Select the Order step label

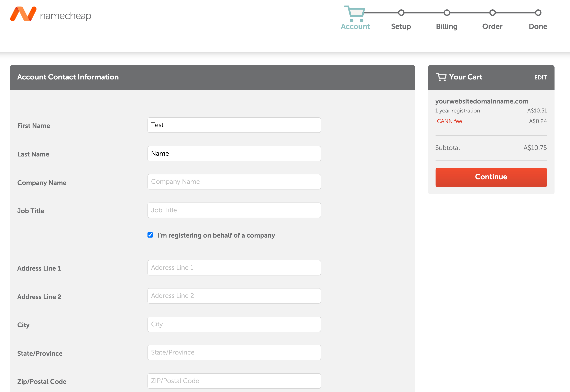(x=492, y=26)
